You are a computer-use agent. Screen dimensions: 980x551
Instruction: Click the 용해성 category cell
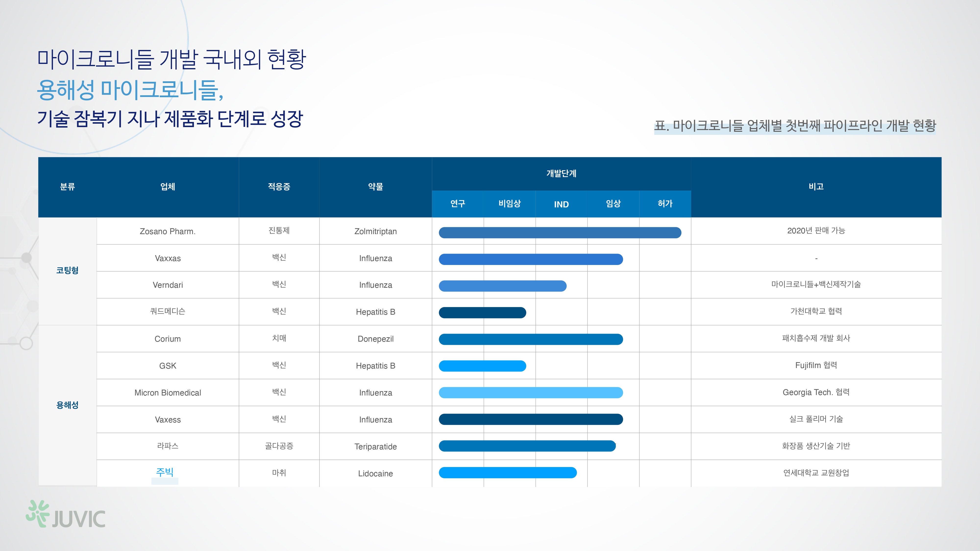[67, 405]
